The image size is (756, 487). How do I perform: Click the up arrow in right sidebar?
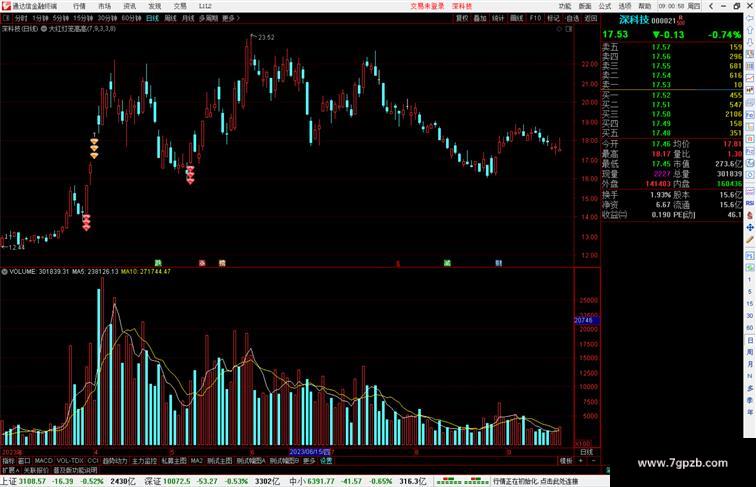tap(750, 30)
